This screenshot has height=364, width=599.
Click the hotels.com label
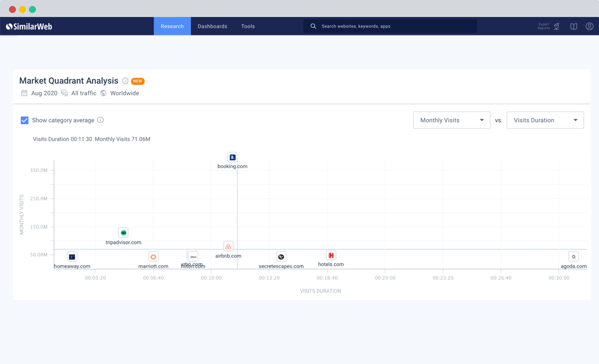point(331,264)
